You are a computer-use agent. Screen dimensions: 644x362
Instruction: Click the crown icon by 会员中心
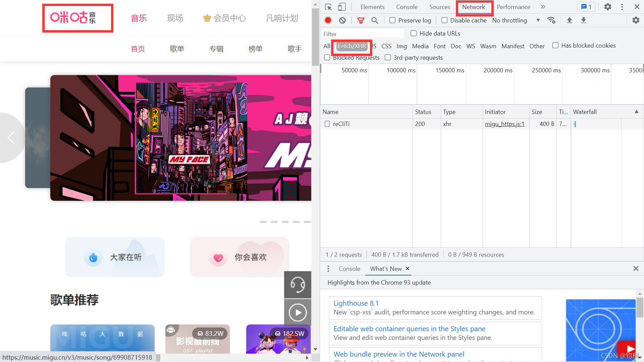click(207, 18)
